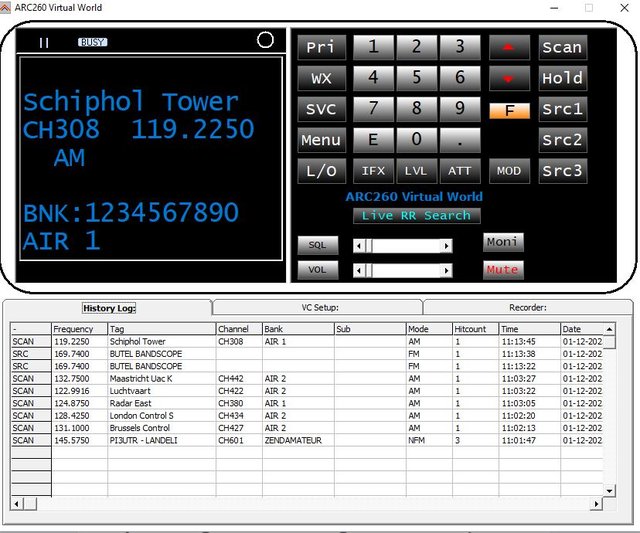This screenshot has height=533, width=640.
Task: Click the ZENDAMATEUR bank cell
Action: click(298, 440)
